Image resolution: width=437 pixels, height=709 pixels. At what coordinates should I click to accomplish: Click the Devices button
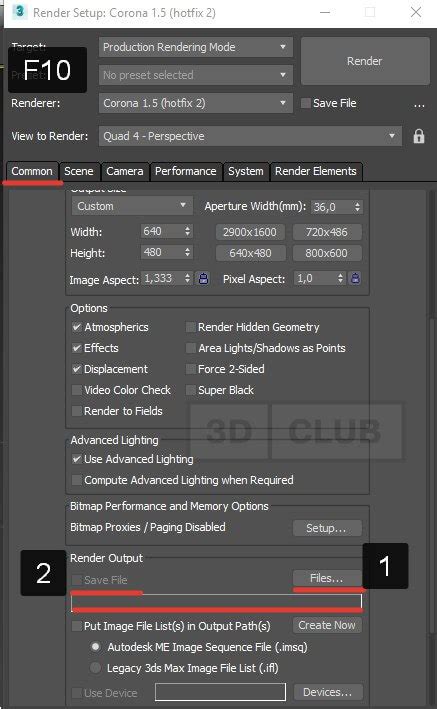[328, 692]
